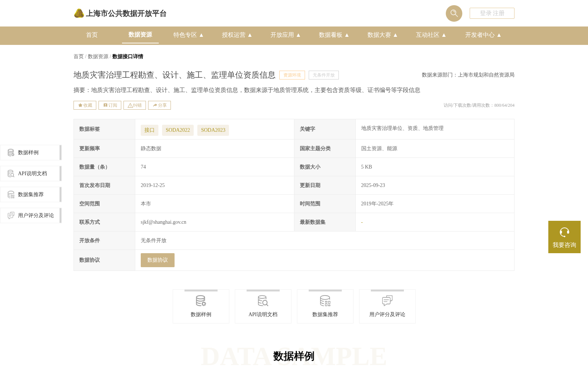Click the 数据样例 section heading

[294, 356]
